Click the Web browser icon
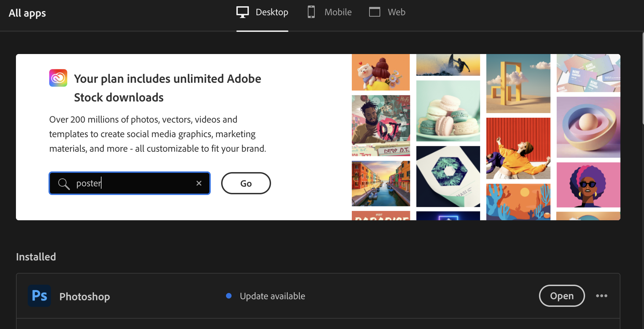The image size is (644, 329). [x=375, y=12]
